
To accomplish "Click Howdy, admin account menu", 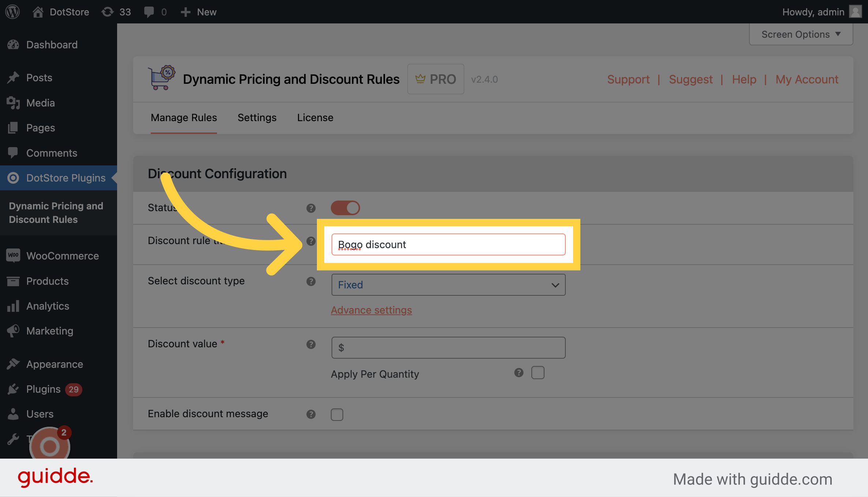I will (822, 12).
